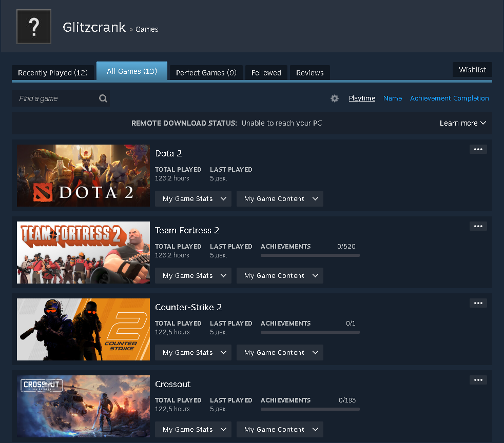Viewport: 504px width, 443px height.
Task: Click the Team Fortress 2 achievements progress bar
Action: click(310, 255)
